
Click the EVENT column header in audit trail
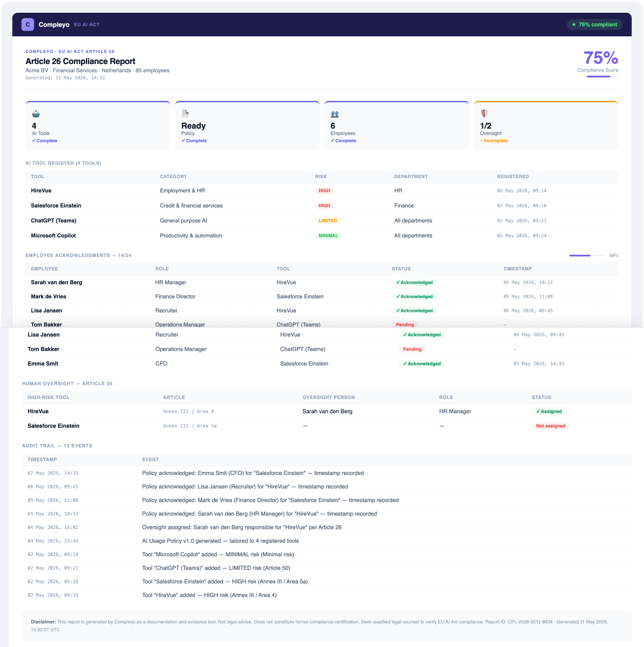pos(150,460)
